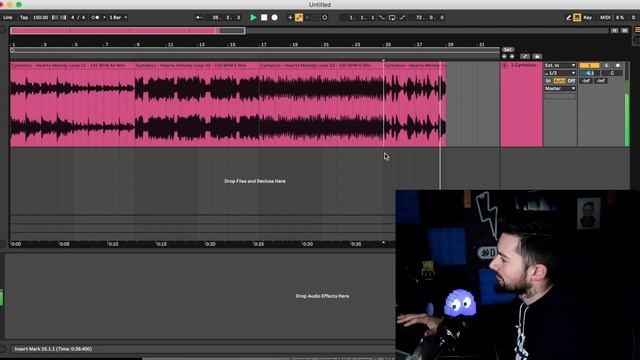Toggle the Punch-In switch icon
Image resolution: width=640 pixels, height=360 pixels.
pos(382,18)
